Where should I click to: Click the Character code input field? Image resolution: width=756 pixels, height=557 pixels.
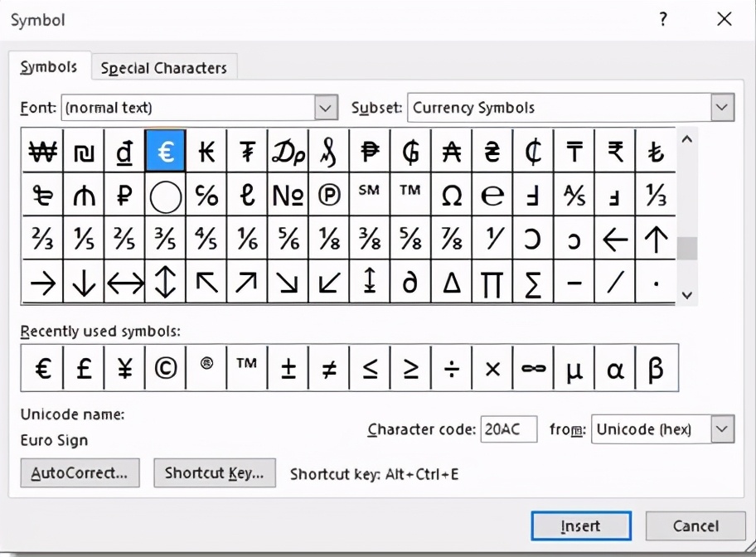click(x=509, y=429)
